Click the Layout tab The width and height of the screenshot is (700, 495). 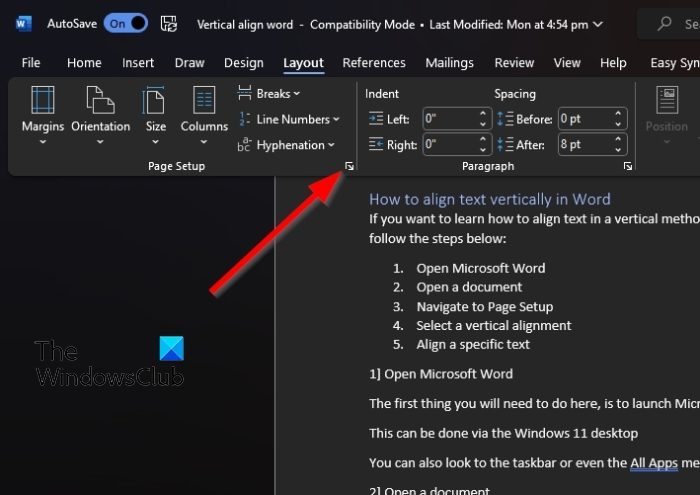pyautogui.click(x=303, y=63)
